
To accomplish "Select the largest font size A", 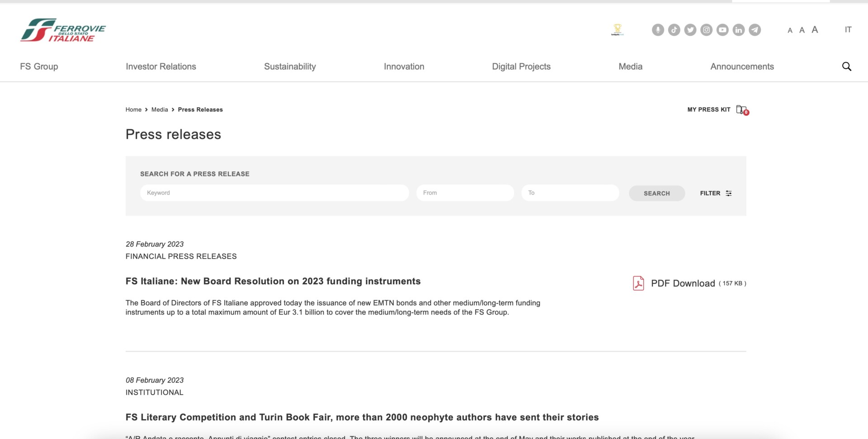I will click(815, 29).
